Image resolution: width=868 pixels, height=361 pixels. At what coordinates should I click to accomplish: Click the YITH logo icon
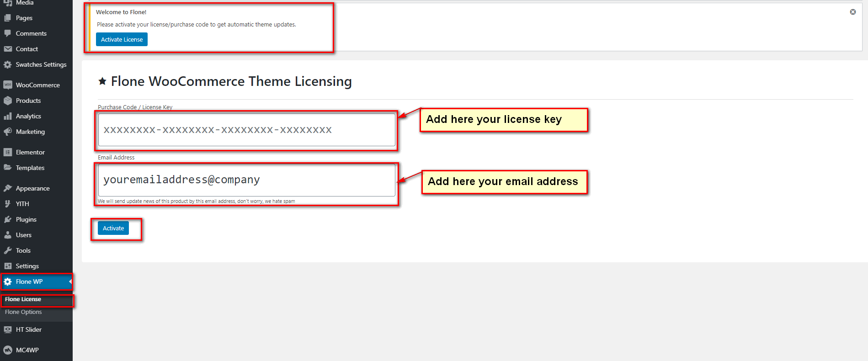point(8,204)
